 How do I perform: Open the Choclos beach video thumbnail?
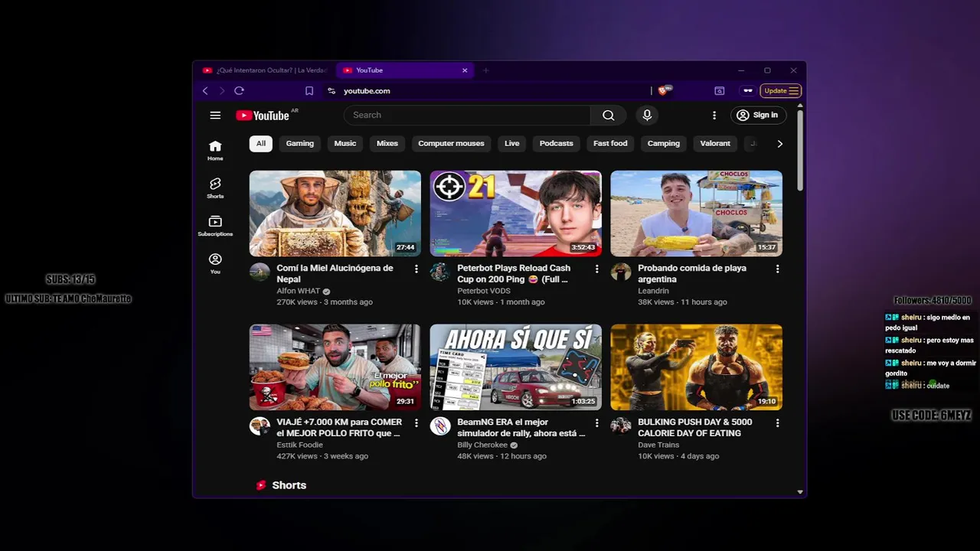pos(697,214)
